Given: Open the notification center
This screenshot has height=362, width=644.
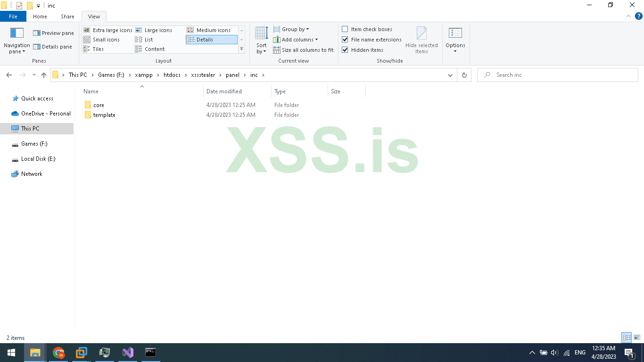Looking at the screenshot, I should pos(628,353).
